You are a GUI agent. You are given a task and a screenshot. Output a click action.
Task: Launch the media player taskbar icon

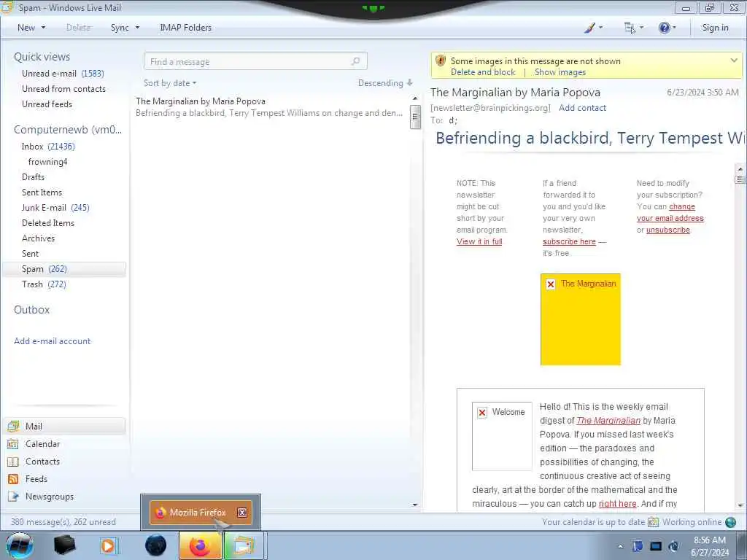pyautogui.click(x=109, y=545)
